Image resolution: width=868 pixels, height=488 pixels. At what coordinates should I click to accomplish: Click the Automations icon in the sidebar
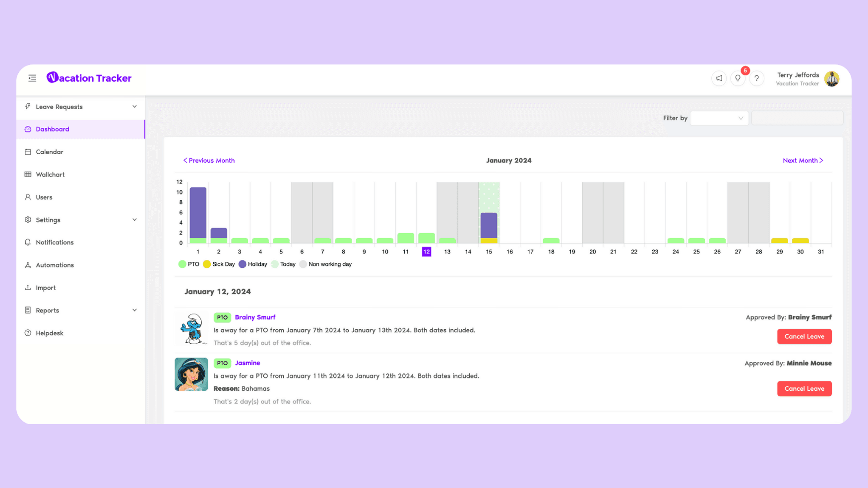[x=28, y=265]
